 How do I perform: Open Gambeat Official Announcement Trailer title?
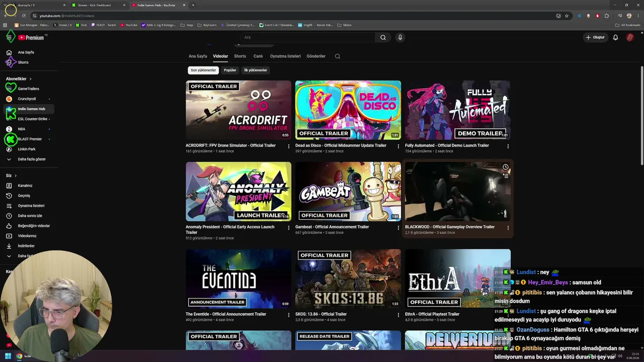pos(332,227)
